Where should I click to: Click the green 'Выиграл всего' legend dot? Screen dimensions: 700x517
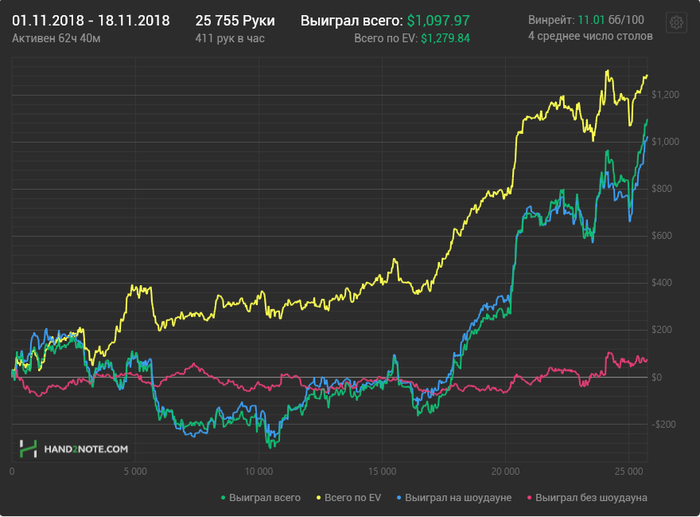click(x=223, y=497)
